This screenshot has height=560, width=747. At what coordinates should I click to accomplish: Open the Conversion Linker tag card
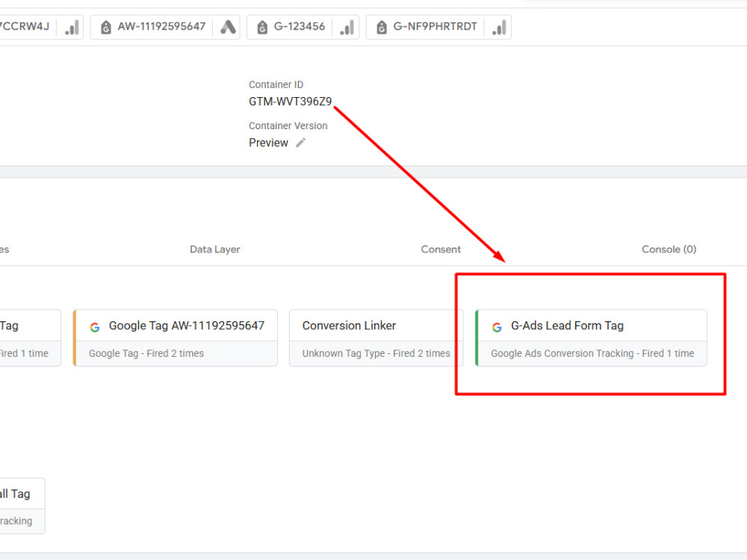pos(376,338)
